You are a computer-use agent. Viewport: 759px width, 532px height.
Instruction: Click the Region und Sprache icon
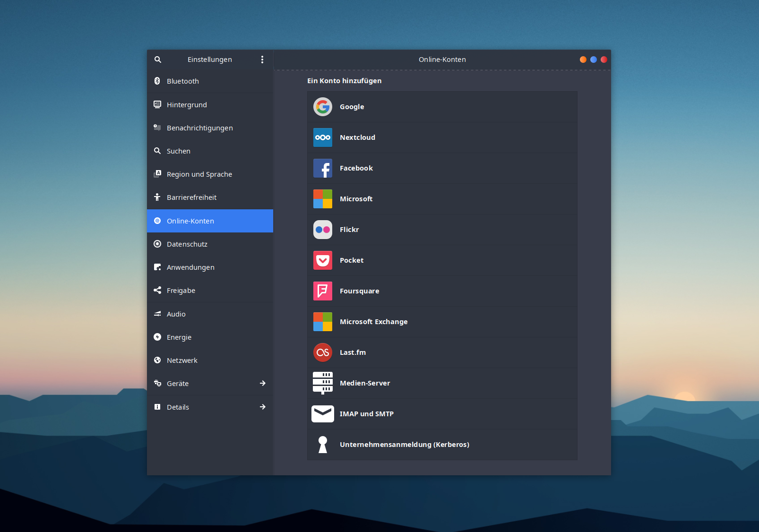click(157, 174)
